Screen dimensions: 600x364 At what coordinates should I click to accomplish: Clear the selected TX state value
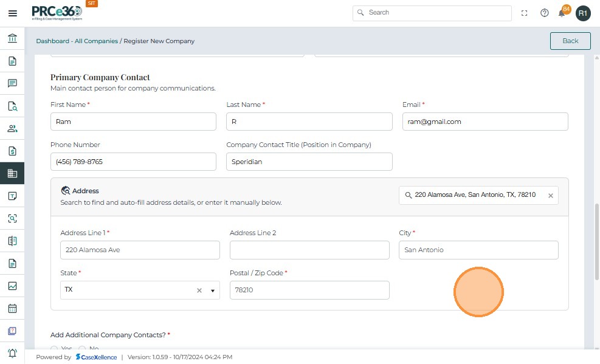click(199, 290)
